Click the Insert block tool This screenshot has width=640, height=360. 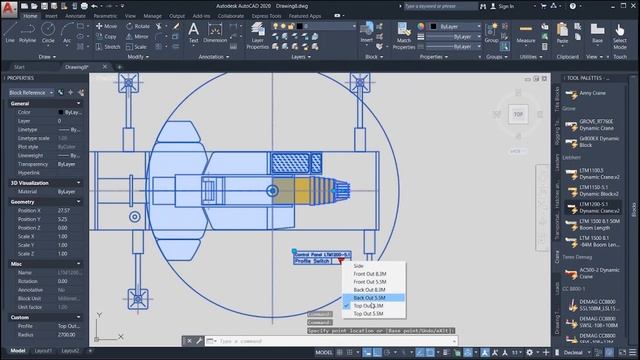tap(367, 33)
